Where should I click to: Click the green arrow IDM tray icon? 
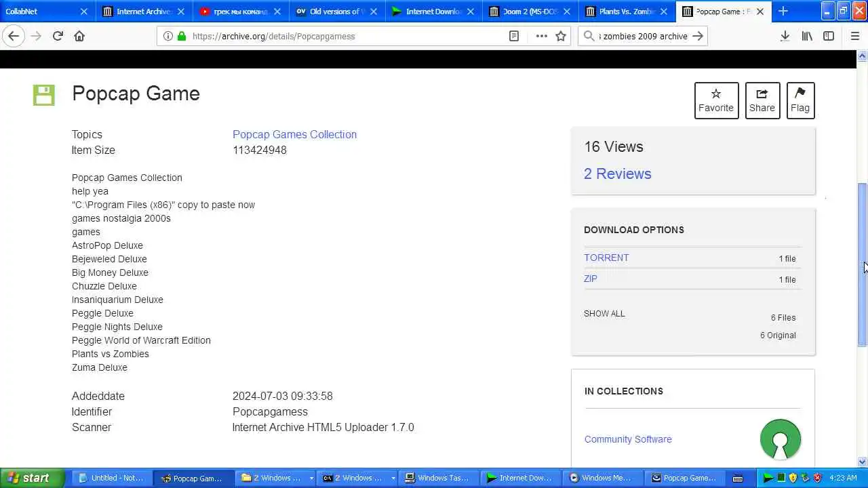point(768,478)
